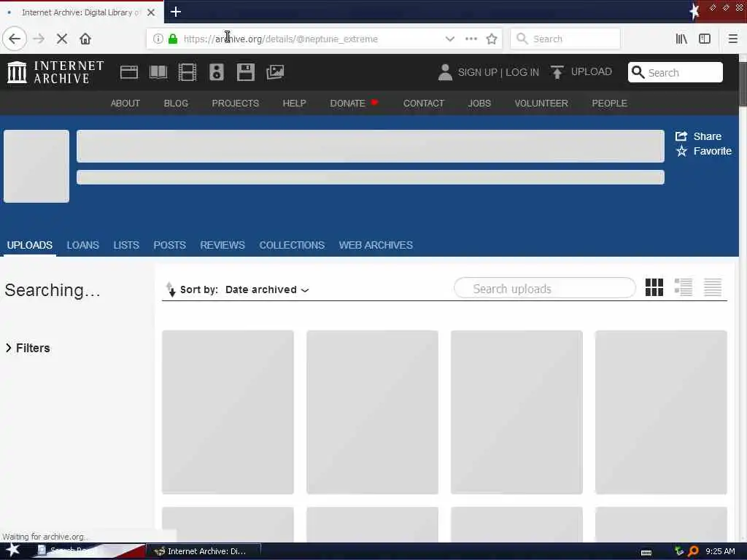
Task: Open the Firefox hamburger menu
Action: click(x=732, y=39)
